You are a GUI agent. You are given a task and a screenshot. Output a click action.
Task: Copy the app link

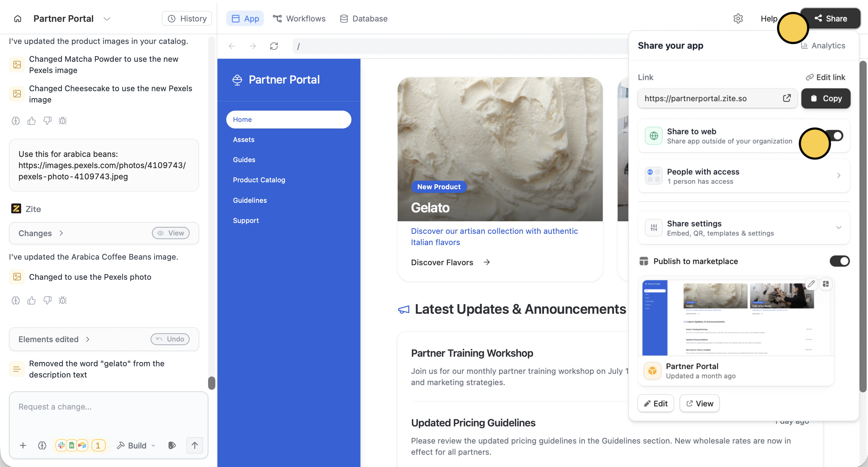(825, 98)
